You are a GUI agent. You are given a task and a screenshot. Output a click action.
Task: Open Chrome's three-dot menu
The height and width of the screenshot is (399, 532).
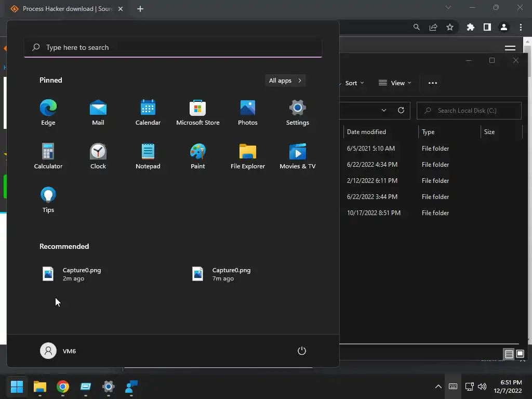521,27
